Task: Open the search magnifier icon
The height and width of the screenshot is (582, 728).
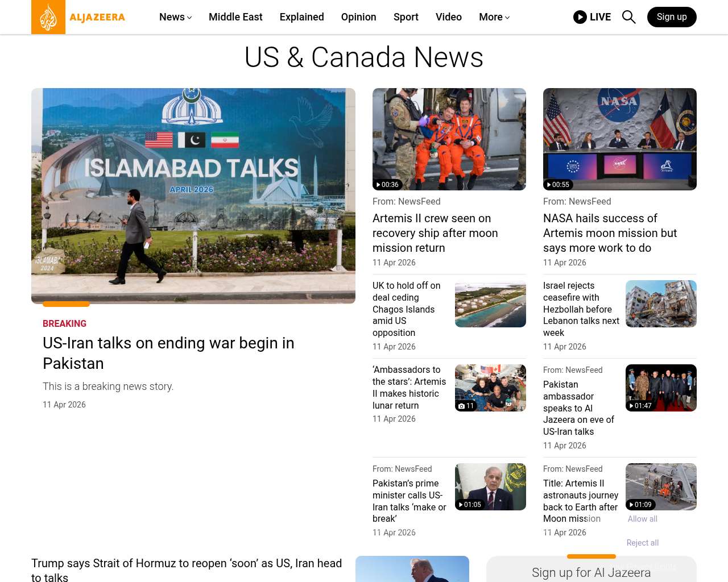Action: point(628,17)
